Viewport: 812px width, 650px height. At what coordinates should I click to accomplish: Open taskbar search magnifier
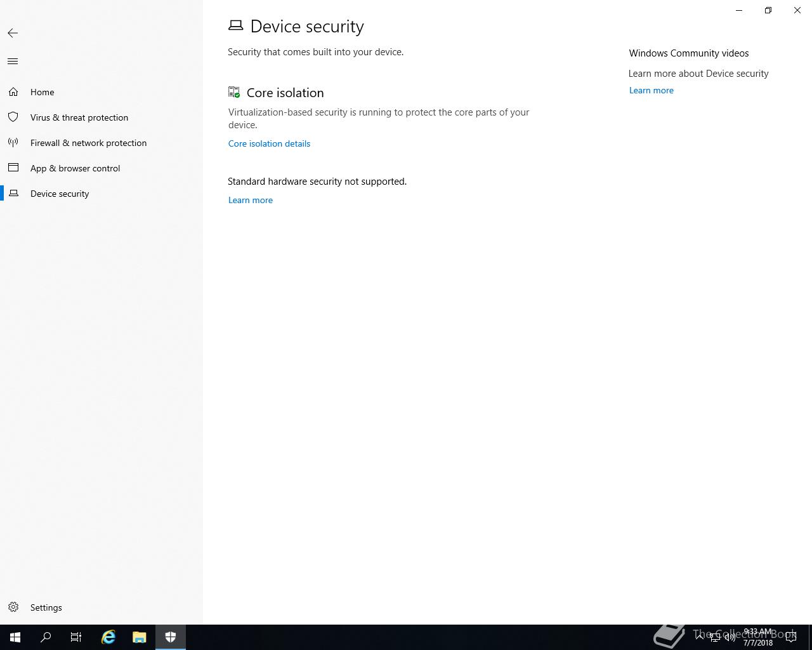(x=46, y=637)
